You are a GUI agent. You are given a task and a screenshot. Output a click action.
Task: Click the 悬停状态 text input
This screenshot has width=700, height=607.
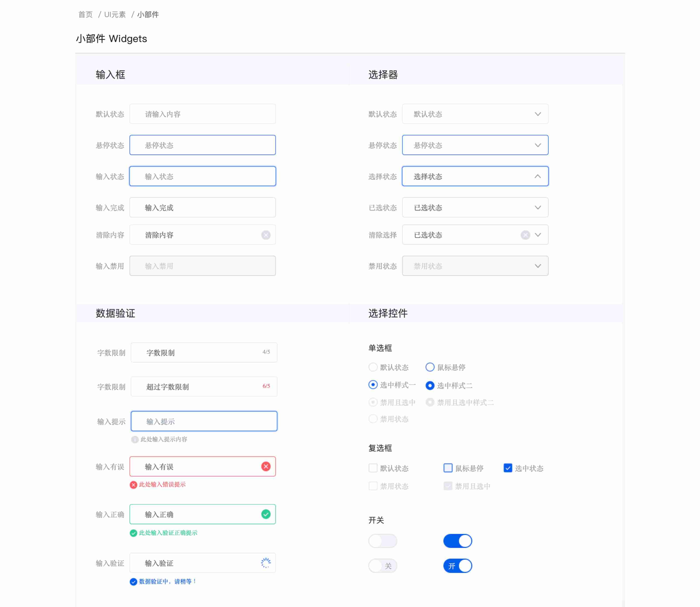[x=203, y=145]
